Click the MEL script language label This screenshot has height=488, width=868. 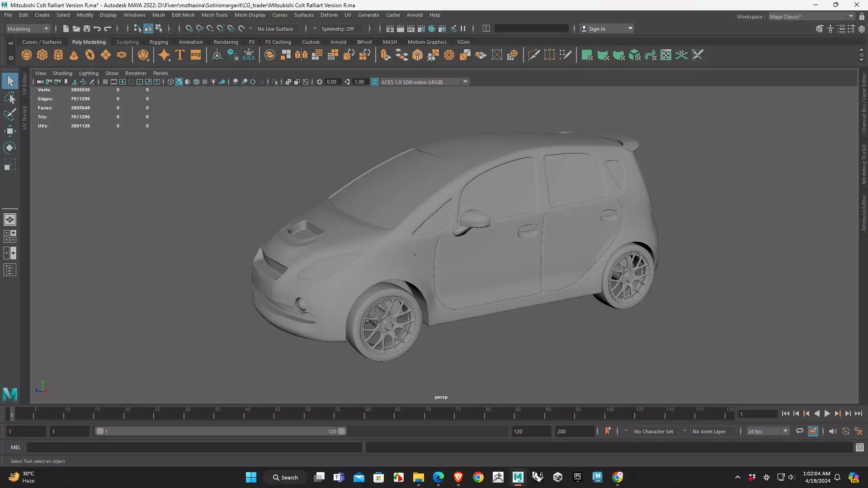click(16, 447)
